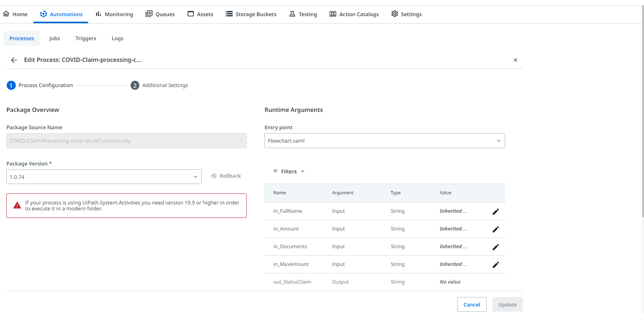Switch to the Jobs tab

pos(55,39)
